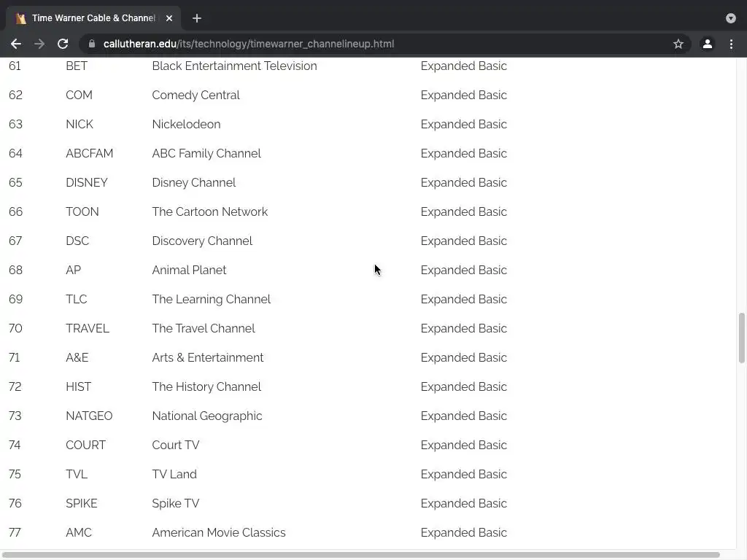Click the browser back arrow
The height and width of the screenshot is (560, 747).
15,44
